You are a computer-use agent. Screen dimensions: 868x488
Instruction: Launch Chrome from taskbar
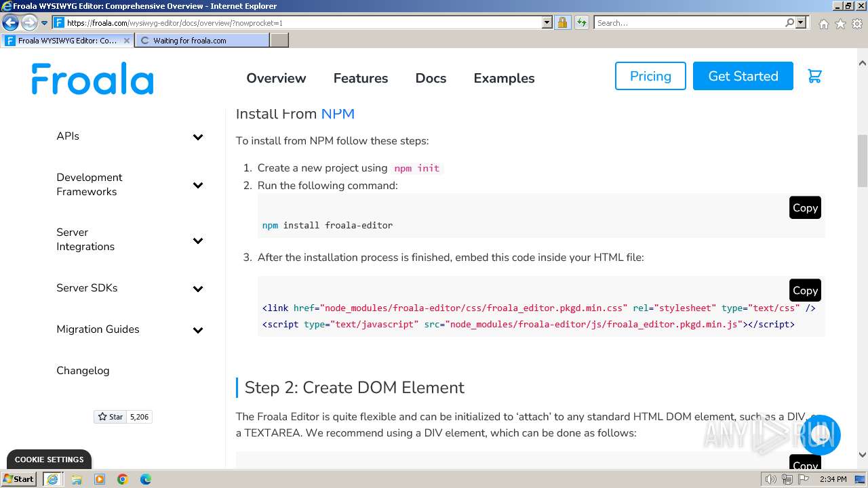tap(123, 479)
